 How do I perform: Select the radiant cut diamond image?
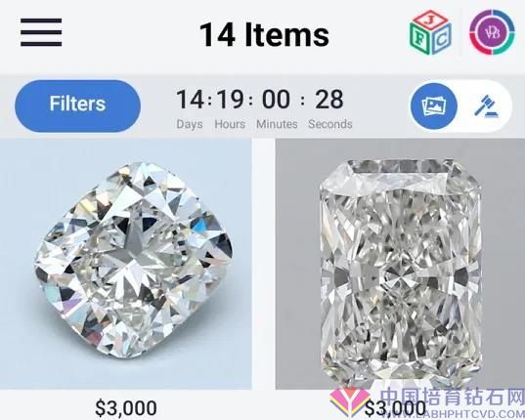400,264
